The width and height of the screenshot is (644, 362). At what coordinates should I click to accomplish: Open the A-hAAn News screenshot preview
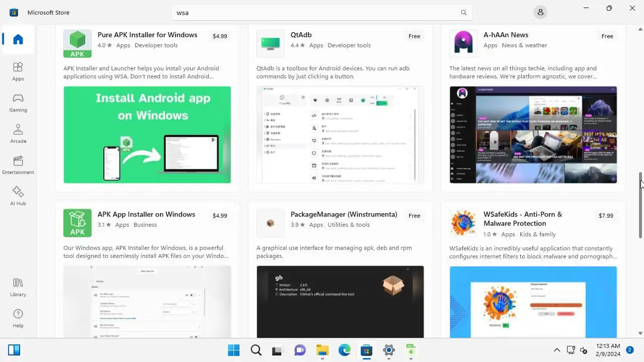tap(533, 135)
